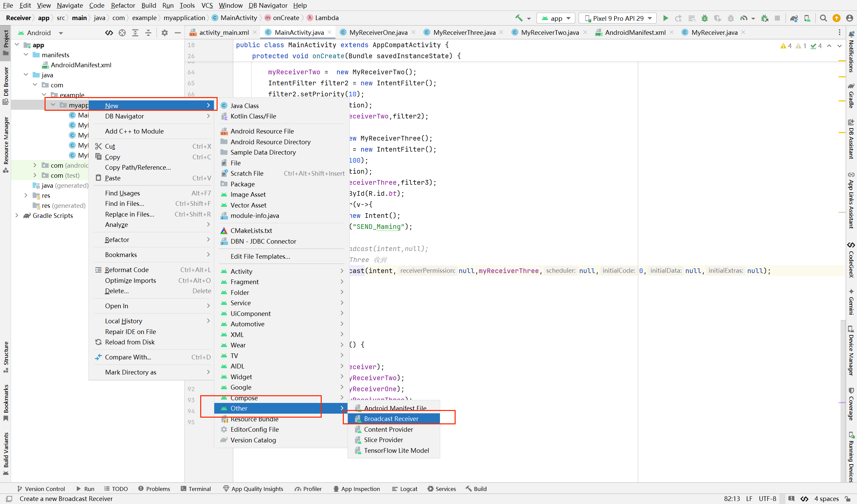Open Project panel settings gear
857x504 pixels.
pos(165,33)
